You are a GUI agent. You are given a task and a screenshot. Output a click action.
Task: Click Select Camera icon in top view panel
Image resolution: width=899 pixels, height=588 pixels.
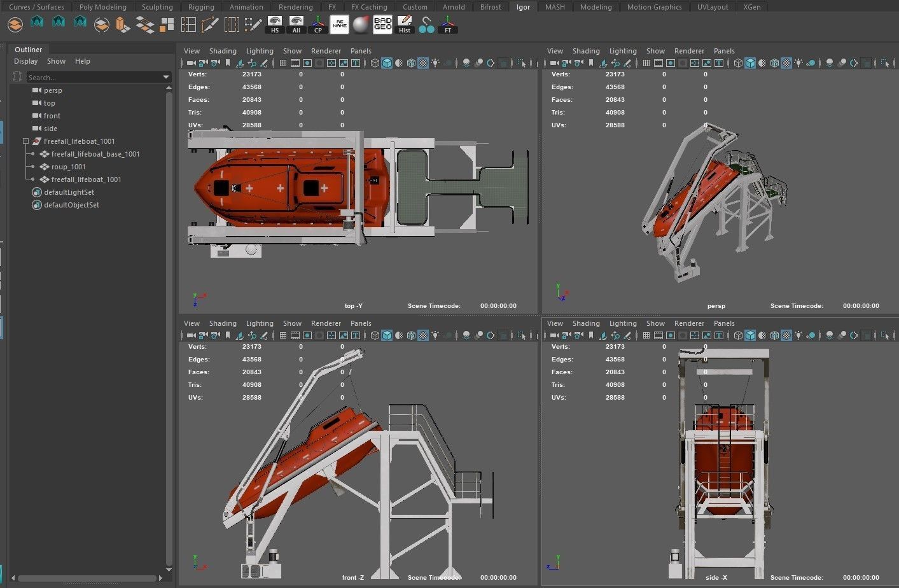coord(190,63)
